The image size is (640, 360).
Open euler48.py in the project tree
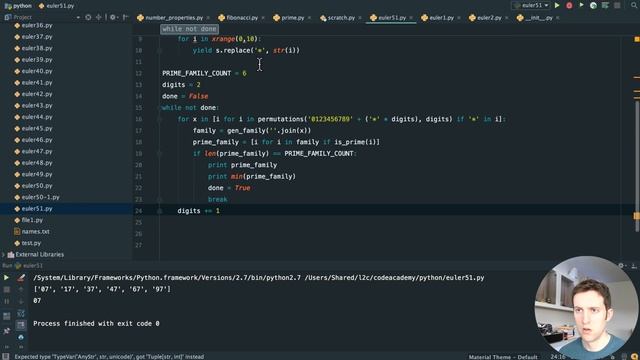coord(37,162)
